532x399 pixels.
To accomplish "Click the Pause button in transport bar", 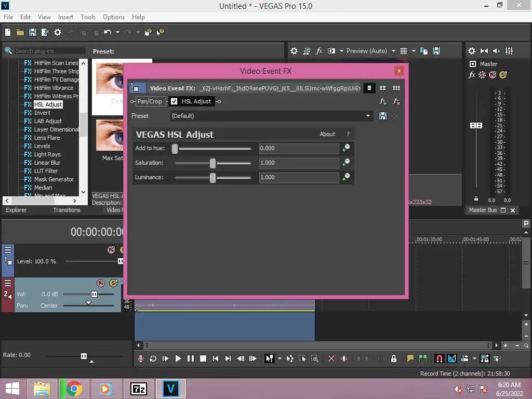I will point(190,358).
